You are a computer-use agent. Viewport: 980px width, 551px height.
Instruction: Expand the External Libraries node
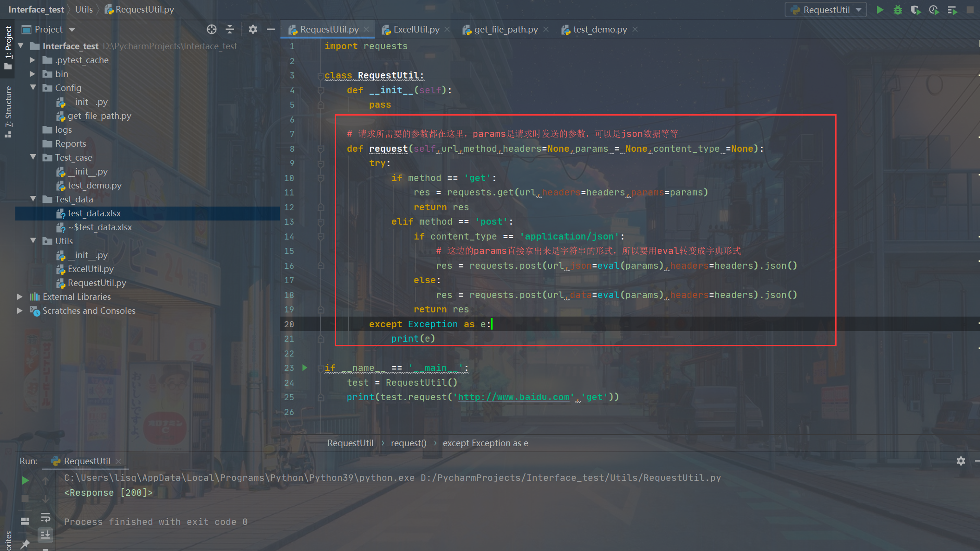pos(20,297)
